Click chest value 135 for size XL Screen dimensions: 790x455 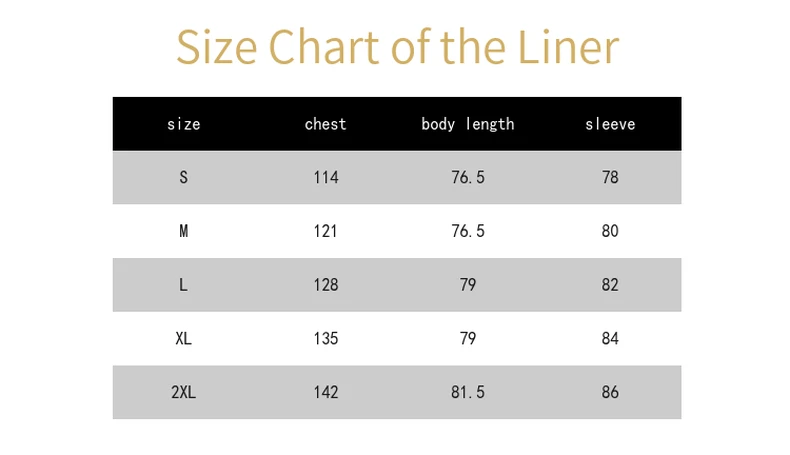pyautogui.click(x=326, y=338)
